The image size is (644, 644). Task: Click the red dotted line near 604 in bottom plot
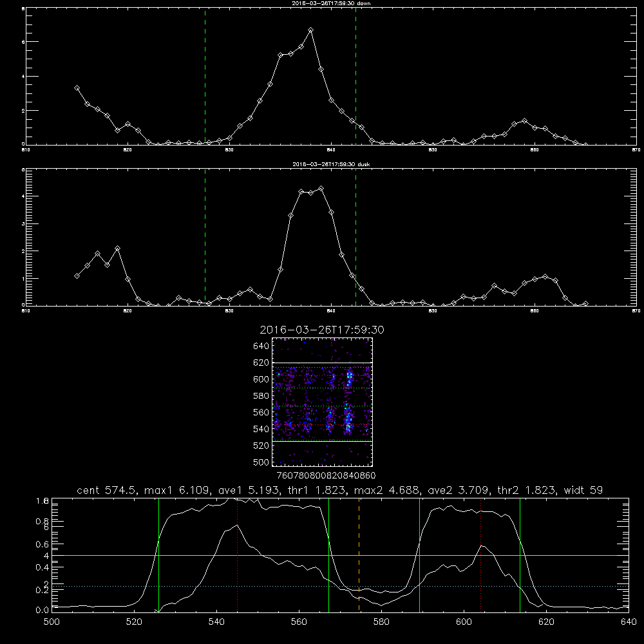click(480, 555)
